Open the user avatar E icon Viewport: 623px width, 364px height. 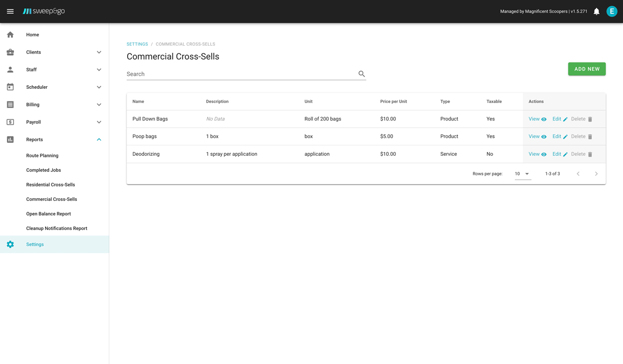[612, 11]
